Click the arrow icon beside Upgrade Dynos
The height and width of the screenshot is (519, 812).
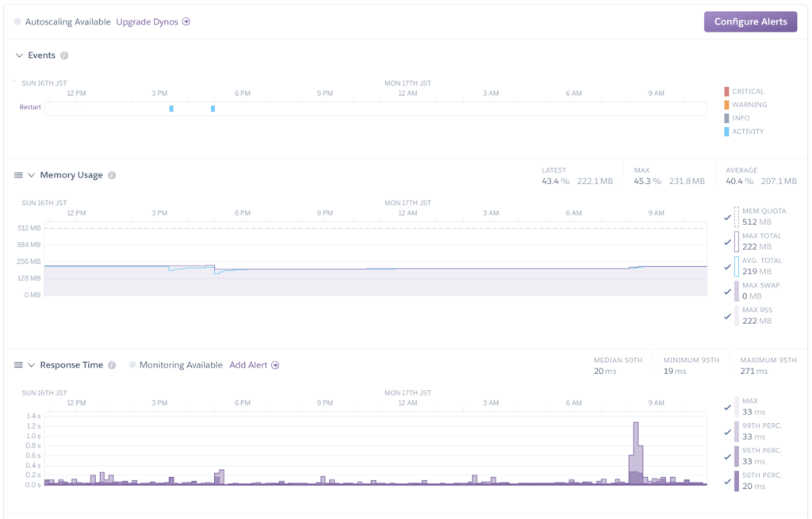coord(186,21)
